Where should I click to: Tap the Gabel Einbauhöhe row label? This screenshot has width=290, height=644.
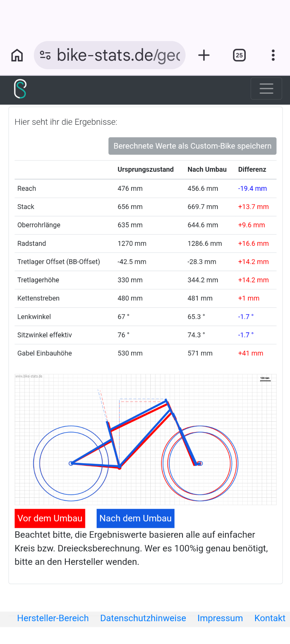pyautogui.click(x=45, y=353)
